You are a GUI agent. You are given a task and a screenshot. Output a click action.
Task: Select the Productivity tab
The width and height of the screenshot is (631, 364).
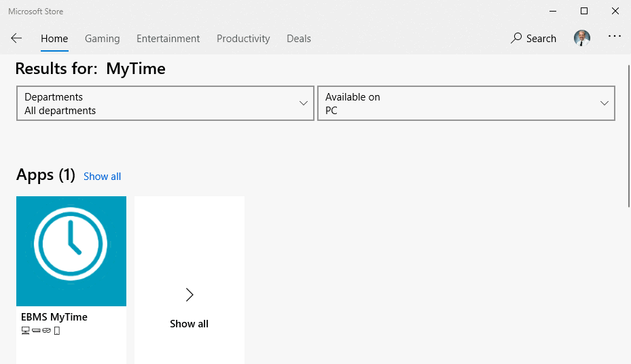click(x=243, y=39)
